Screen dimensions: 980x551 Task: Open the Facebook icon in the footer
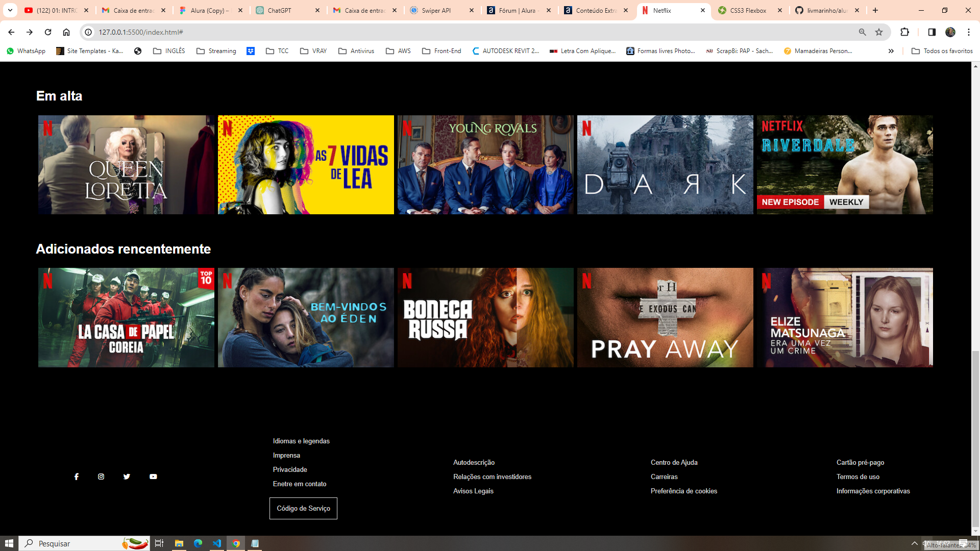(77, 477)
